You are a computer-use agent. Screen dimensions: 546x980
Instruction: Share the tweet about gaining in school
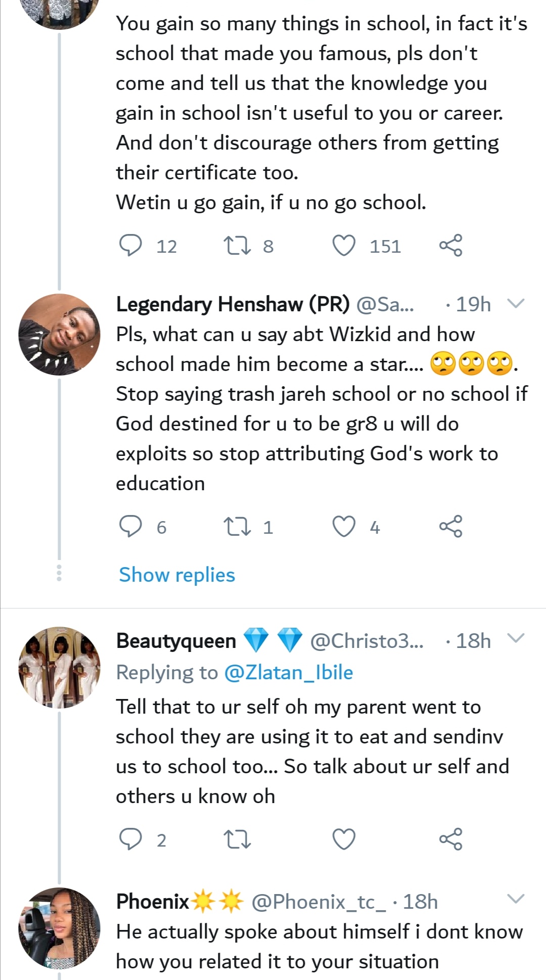click(450, 246)
